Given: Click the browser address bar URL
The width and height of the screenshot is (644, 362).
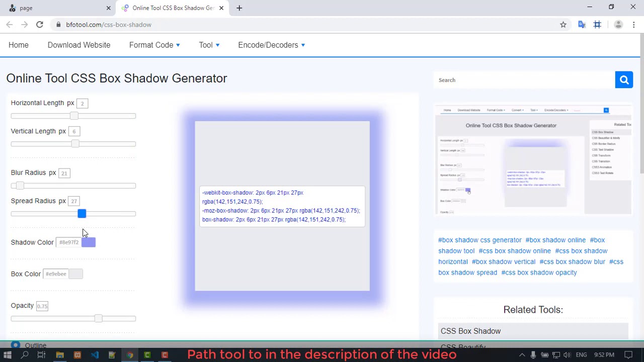Looking at the screenshot, I should pyautogui.click(x=109, y=25).
